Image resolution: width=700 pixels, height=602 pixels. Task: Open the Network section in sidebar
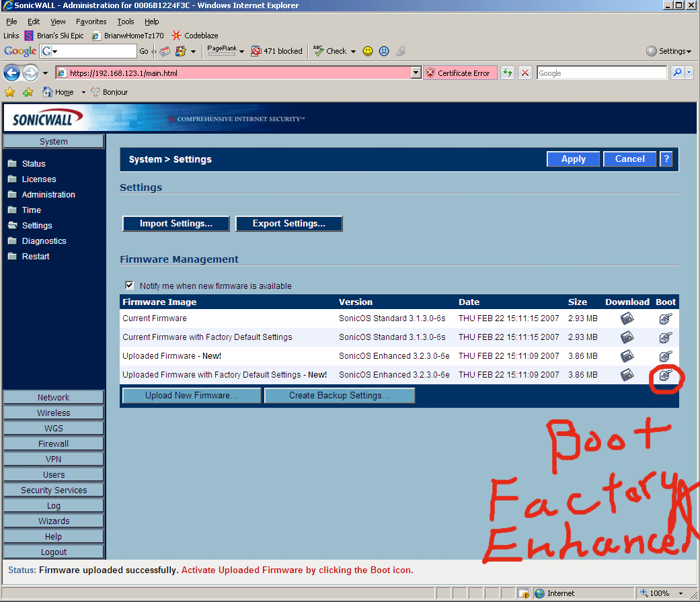pyautogui.click(x=54, y=397)
